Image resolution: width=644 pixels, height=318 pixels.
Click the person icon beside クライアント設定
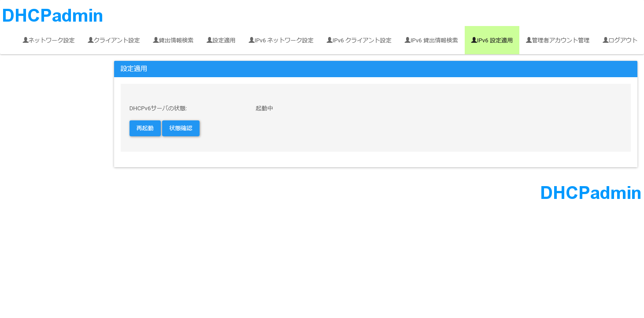91,40
